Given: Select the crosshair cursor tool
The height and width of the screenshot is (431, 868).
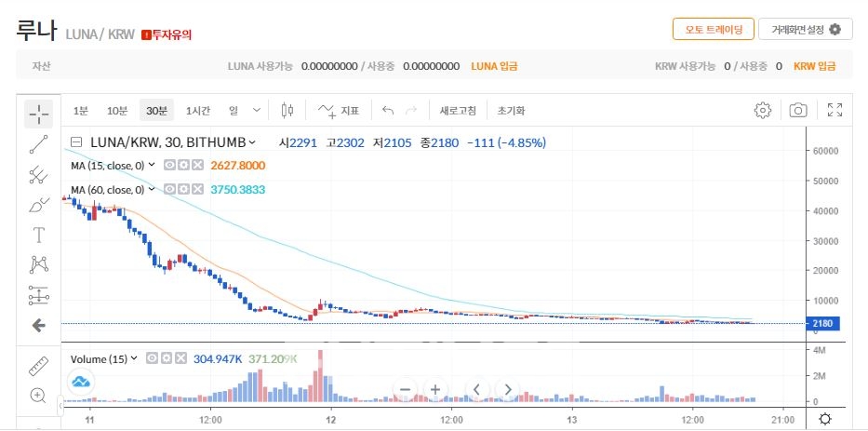Looking at the screenshot, I should 38,114.
